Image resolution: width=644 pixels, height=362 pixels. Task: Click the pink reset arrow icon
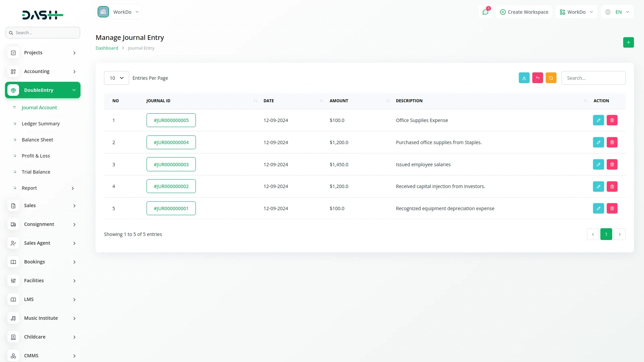(537, 78)
